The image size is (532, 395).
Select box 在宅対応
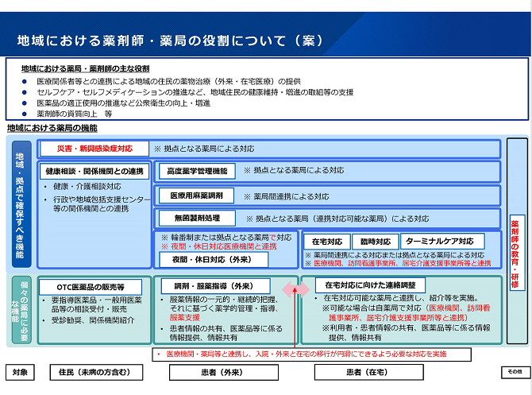coord(326,242)
